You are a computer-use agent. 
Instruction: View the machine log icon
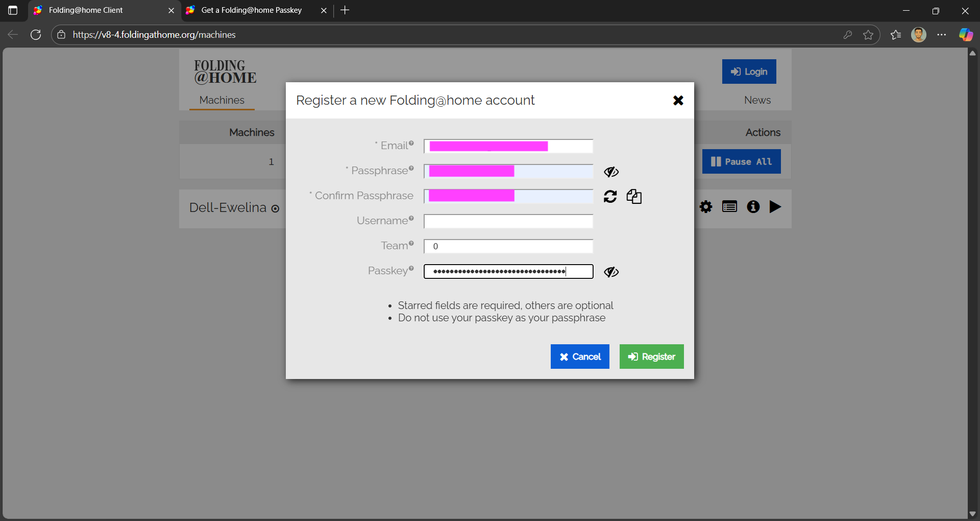(729, 207)
